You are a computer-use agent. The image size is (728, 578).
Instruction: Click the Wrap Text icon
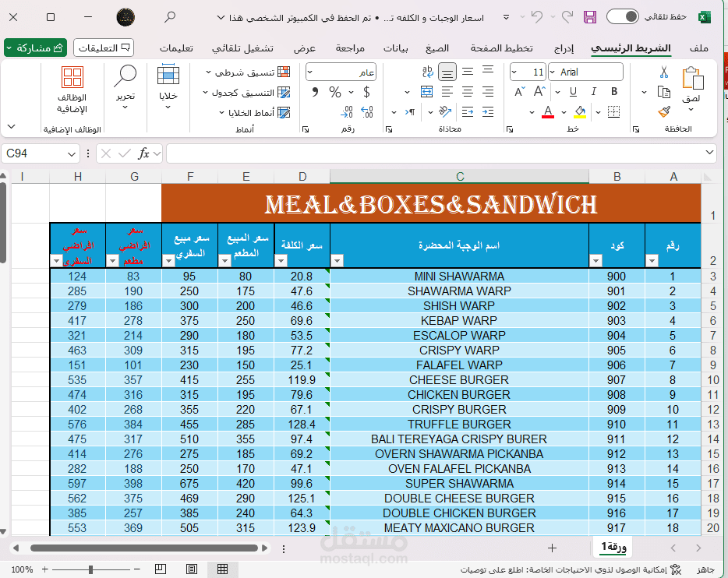[427, 72]
